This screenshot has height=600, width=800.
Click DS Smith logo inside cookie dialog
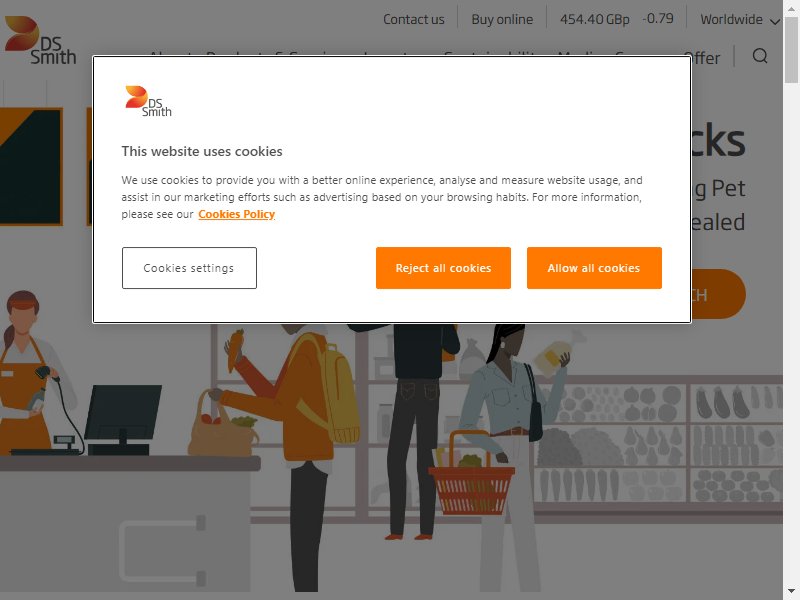click(148, 101)
